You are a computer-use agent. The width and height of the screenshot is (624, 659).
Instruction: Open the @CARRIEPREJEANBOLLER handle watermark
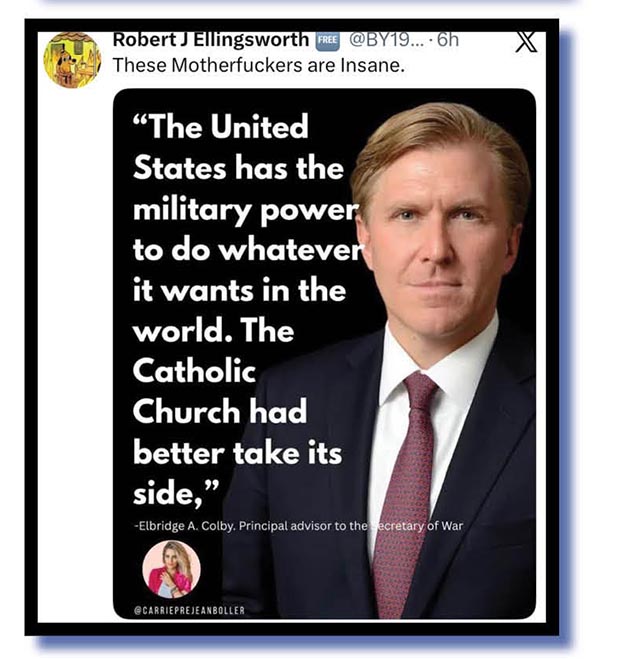[189, 610]
